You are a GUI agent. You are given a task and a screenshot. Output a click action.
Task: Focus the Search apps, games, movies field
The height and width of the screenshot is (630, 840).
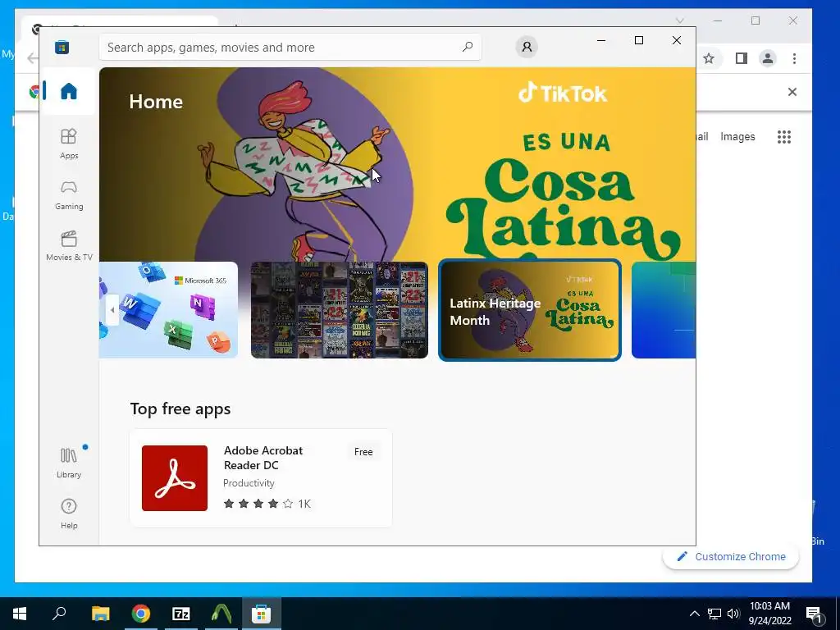tap(290, 47)
